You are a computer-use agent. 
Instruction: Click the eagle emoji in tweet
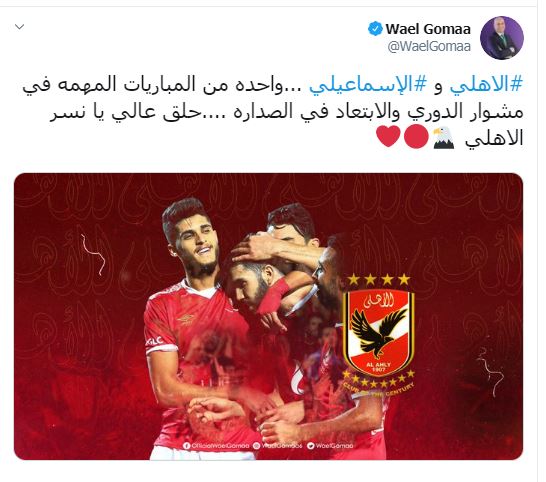tap(443, 138)
